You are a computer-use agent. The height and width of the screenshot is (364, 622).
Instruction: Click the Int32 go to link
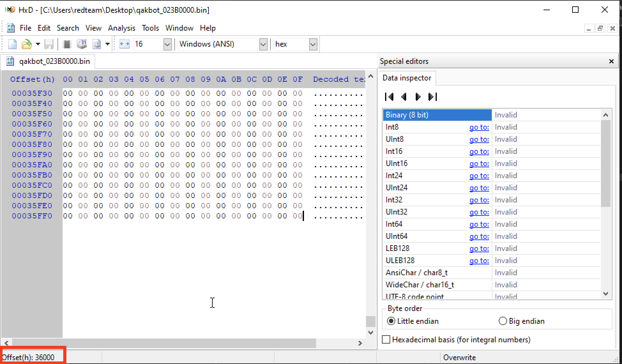point(479,200)
